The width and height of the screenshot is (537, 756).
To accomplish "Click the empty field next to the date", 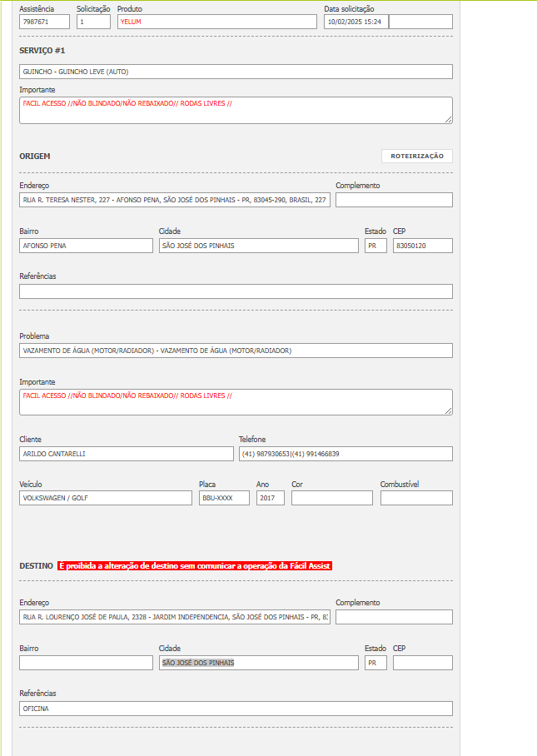I will coord(420,22).
